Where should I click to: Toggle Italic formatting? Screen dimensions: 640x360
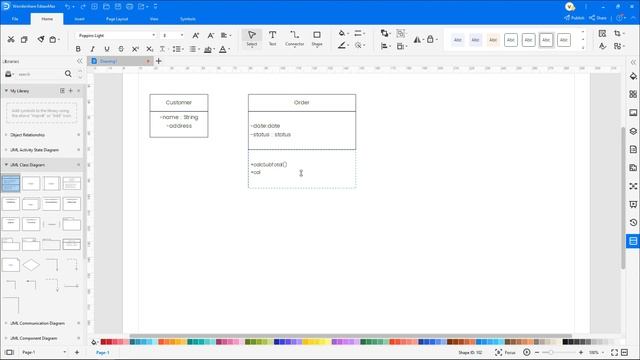coord(93,49)
